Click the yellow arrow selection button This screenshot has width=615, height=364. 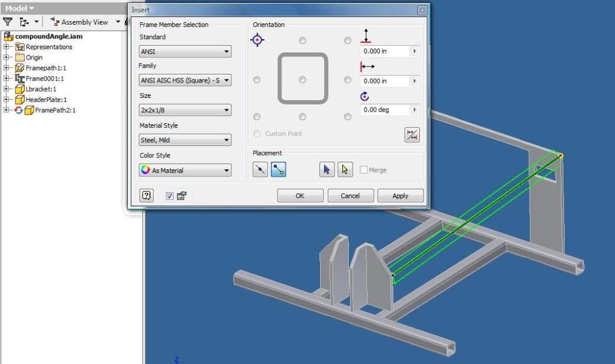[345, 170]
